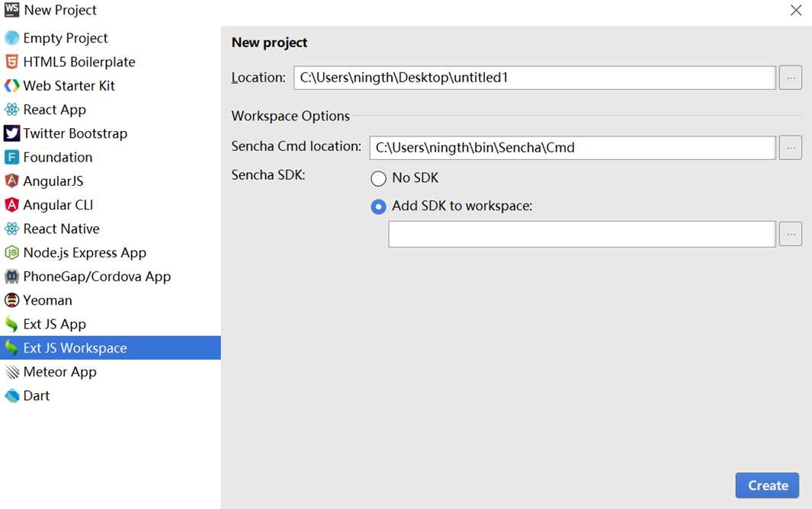Pick React App template label
This screenshot has height=509, width=812.
[x=54, y=110]
